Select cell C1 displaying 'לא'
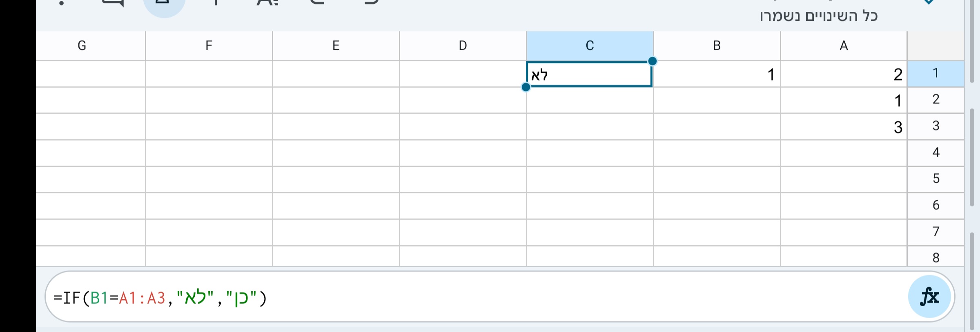The image size is (980, 332). 590,74
